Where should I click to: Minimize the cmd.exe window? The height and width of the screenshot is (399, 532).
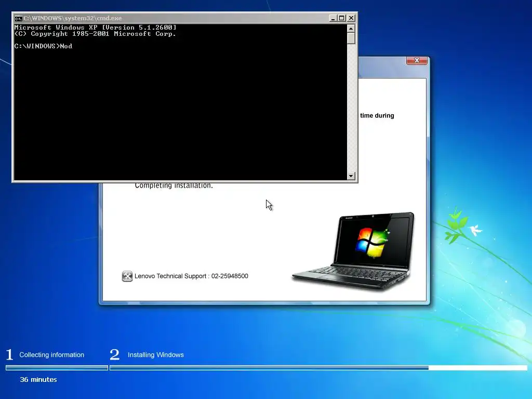[333, 18]
